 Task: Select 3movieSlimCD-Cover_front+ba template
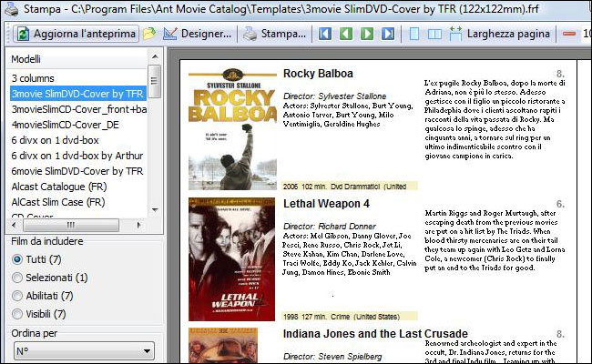coord(78,109)
